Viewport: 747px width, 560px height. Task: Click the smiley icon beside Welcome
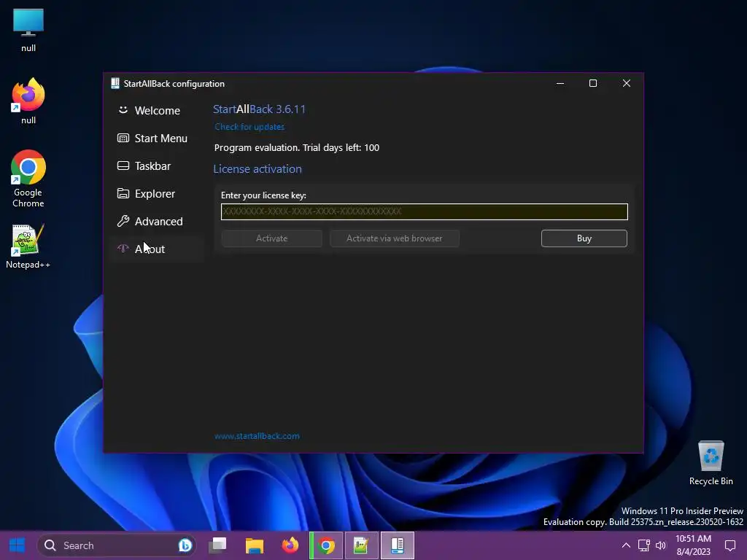point(123,110)
